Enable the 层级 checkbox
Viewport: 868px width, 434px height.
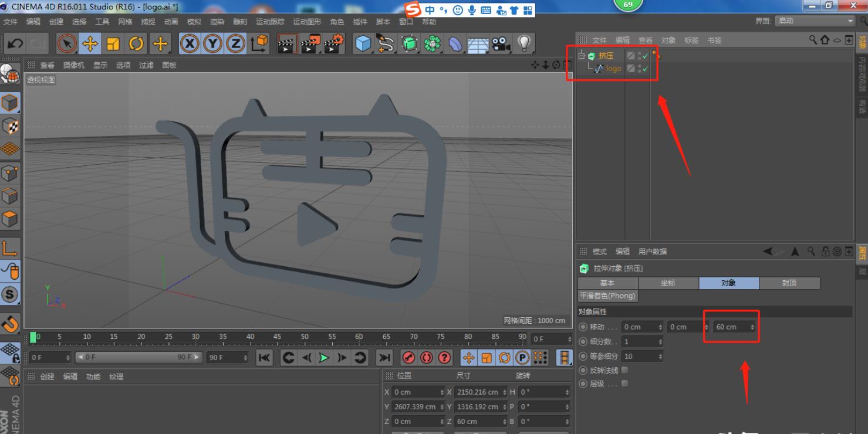(x=624, y=384)
